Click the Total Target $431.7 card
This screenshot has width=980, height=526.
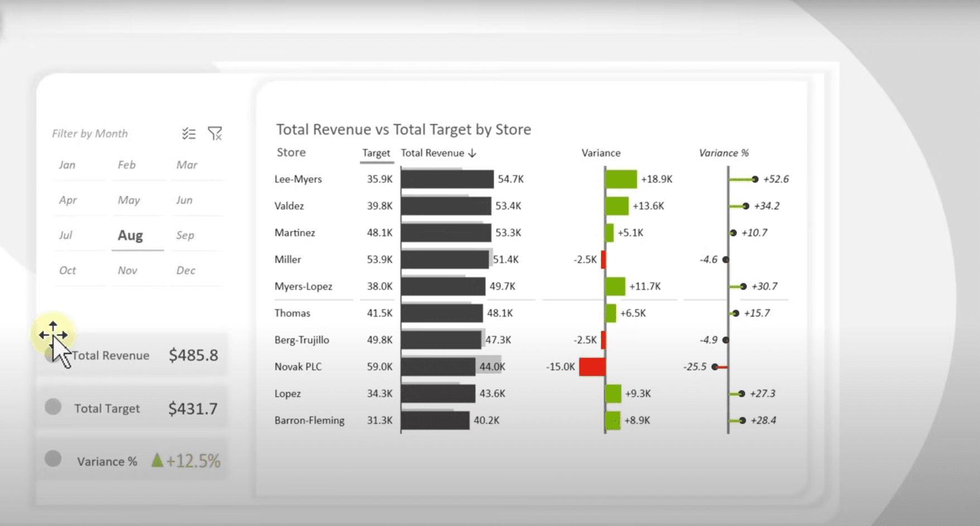tap(133, 408)
